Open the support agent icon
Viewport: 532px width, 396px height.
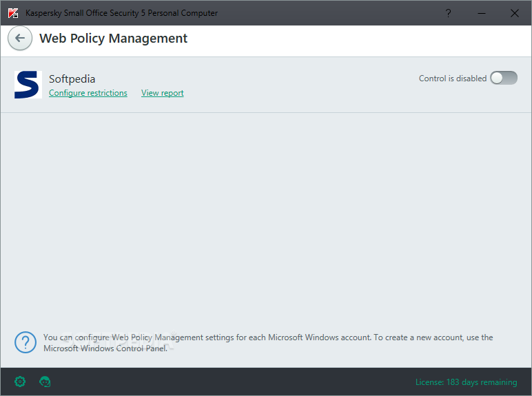click(45, 382)
